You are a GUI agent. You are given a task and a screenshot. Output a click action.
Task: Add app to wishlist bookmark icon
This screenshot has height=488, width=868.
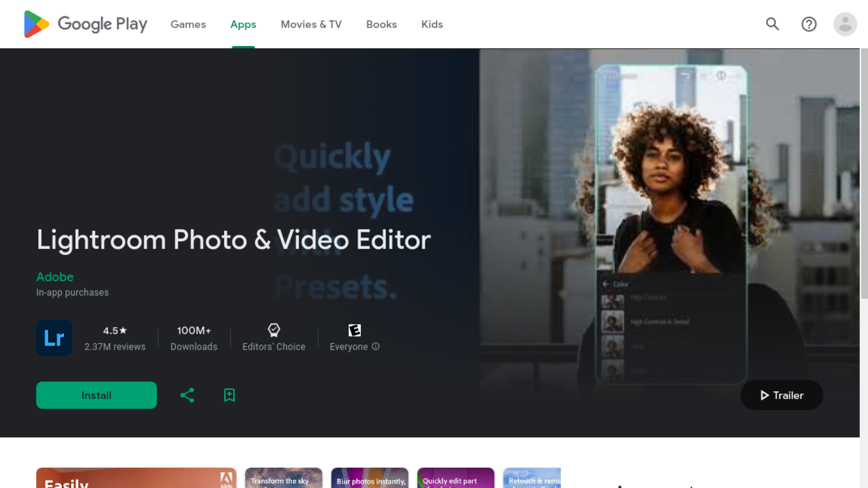click(x=229, y=395)
